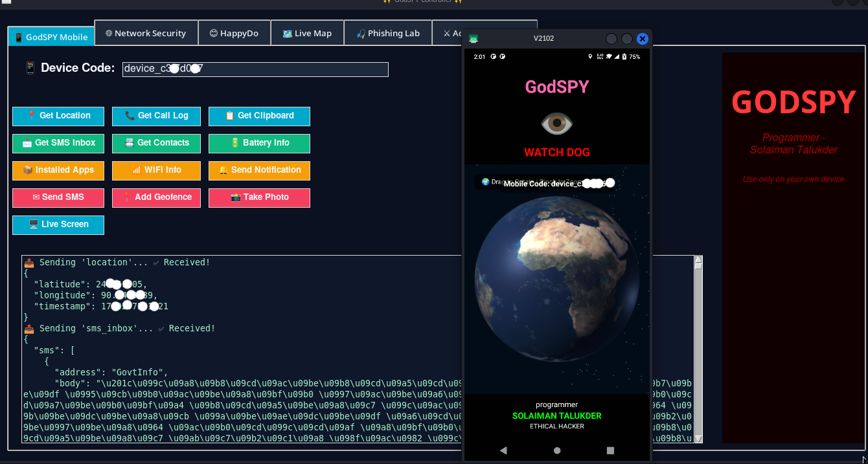The width and height of the screenshot is (868, 464).
Task: Switch to the GodSPY Mobile tab
Action: pos(51,37)
